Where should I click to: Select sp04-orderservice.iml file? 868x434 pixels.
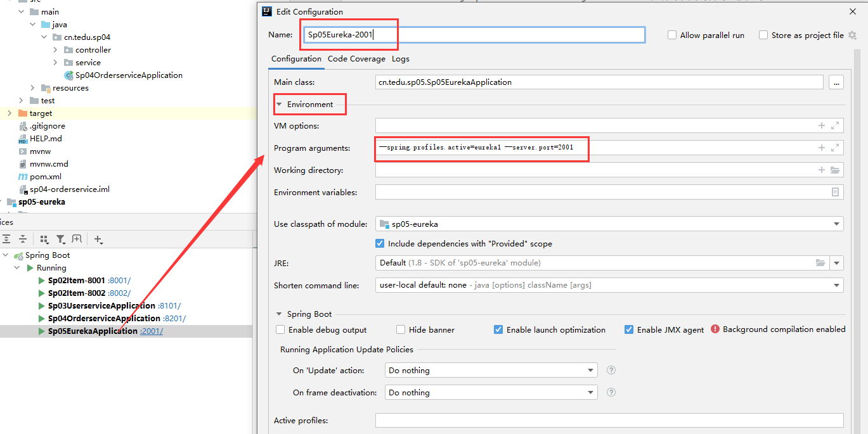pyautogui.click(x=70, y=189)
